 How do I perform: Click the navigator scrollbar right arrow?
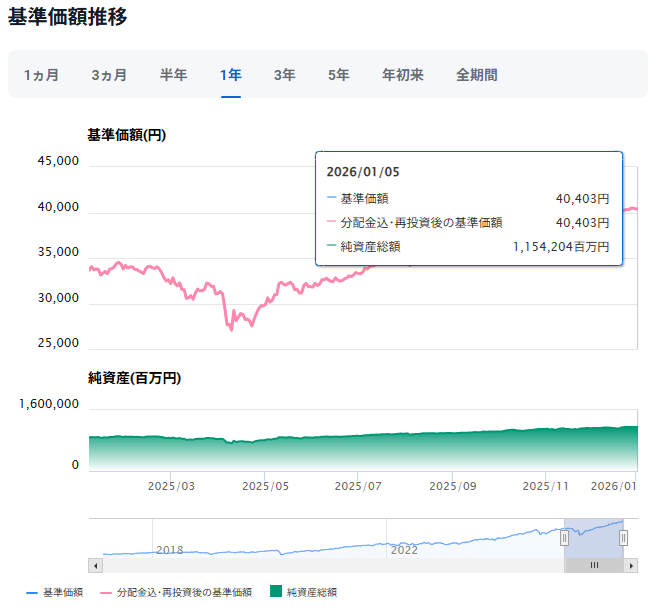click(631, 565)
